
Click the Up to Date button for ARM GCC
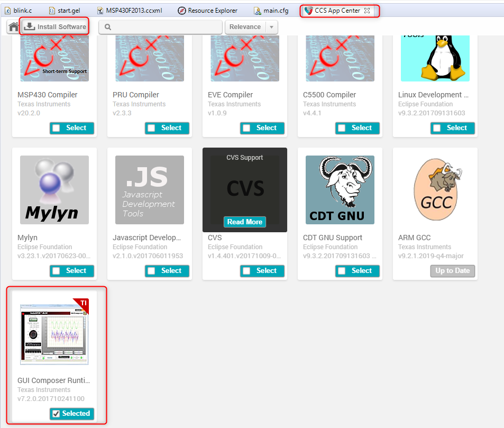[453, 271]
